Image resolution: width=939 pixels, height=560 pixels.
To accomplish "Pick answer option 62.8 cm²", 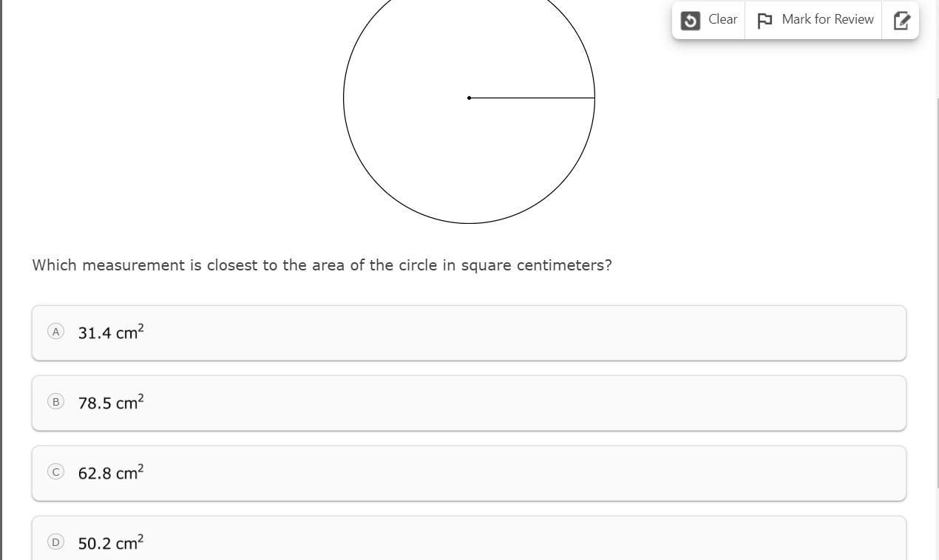I will pyautogui.click(x=111, y=473).
